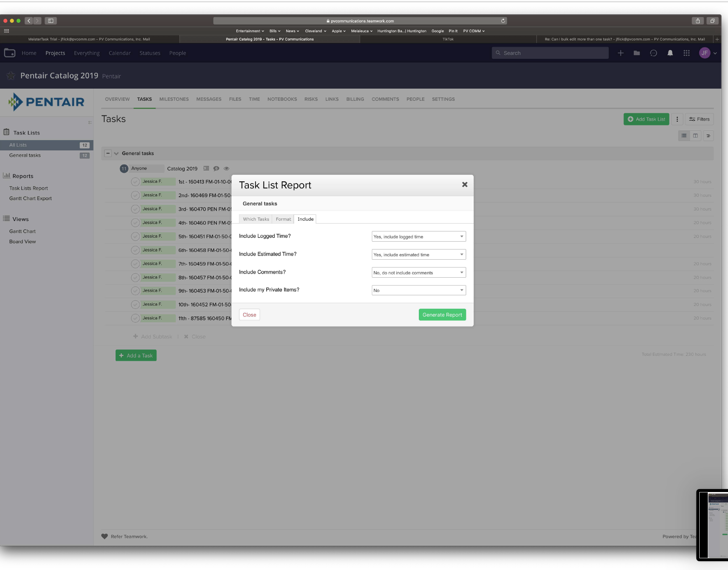Show Safari tab overview
The height and width of the screenshot is (570, 728).
click(x=713, y=21)
